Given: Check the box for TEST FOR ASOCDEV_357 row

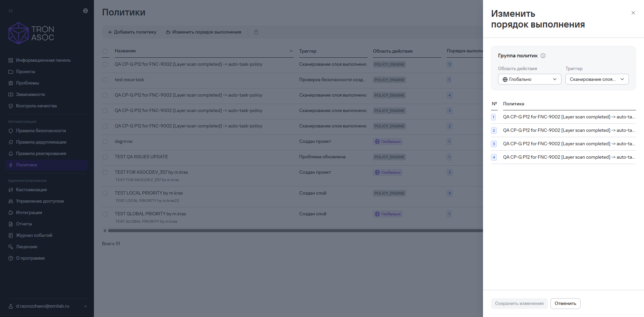Looking at the screenshot, I should click(105, 172).
